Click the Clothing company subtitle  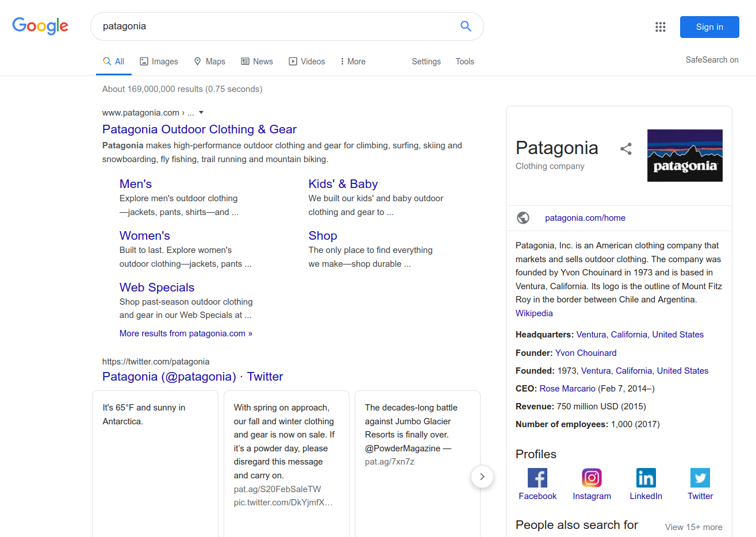tap(550, 166)
